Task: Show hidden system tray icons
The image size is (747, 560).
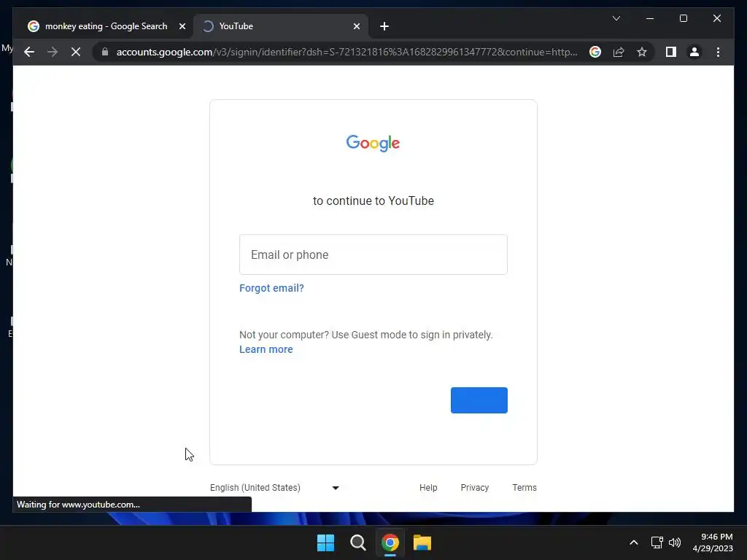Action: (634, 542)
